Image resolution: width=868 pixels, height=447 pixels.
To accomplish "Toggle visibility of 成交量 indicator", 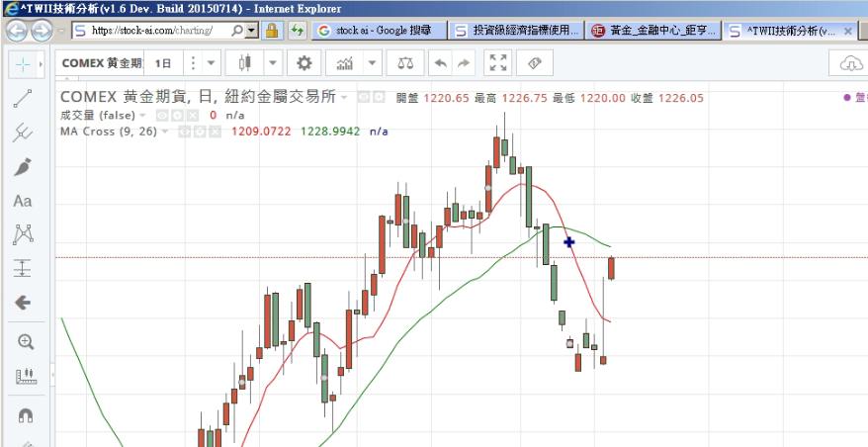I will tap(162, 116).
